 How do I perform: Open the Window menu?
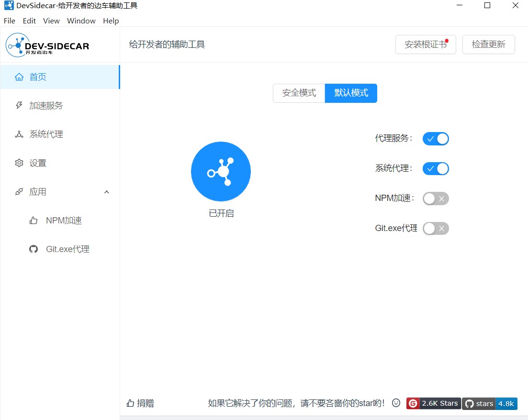81,21
